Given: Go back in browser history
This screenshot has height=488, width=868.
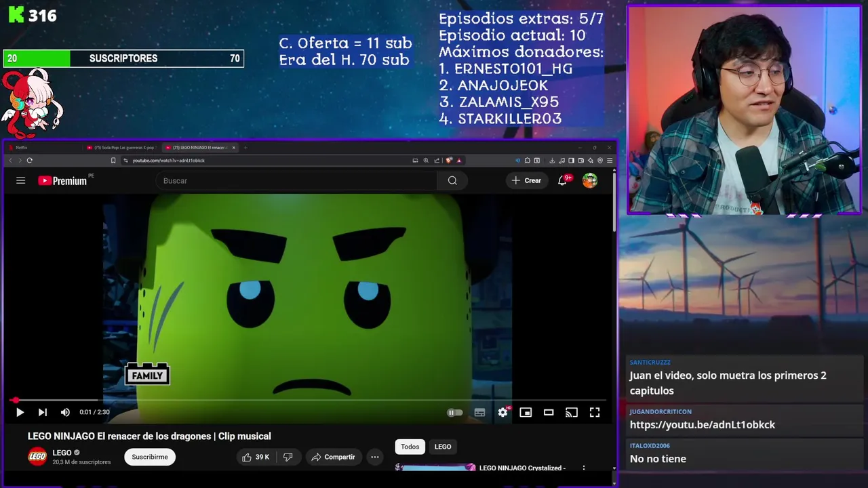Looking at the screenshot, I should 10,161.
